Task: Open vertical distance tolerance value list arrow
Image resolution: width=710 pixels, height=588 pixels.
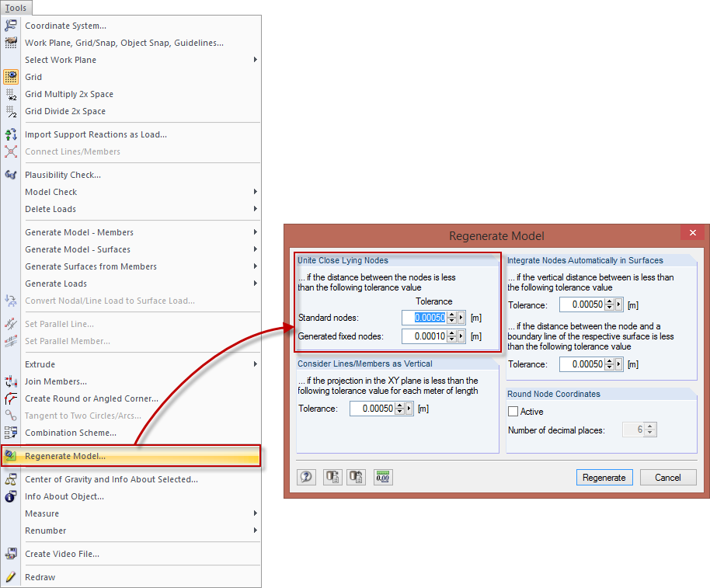Action: pos(619,304)
